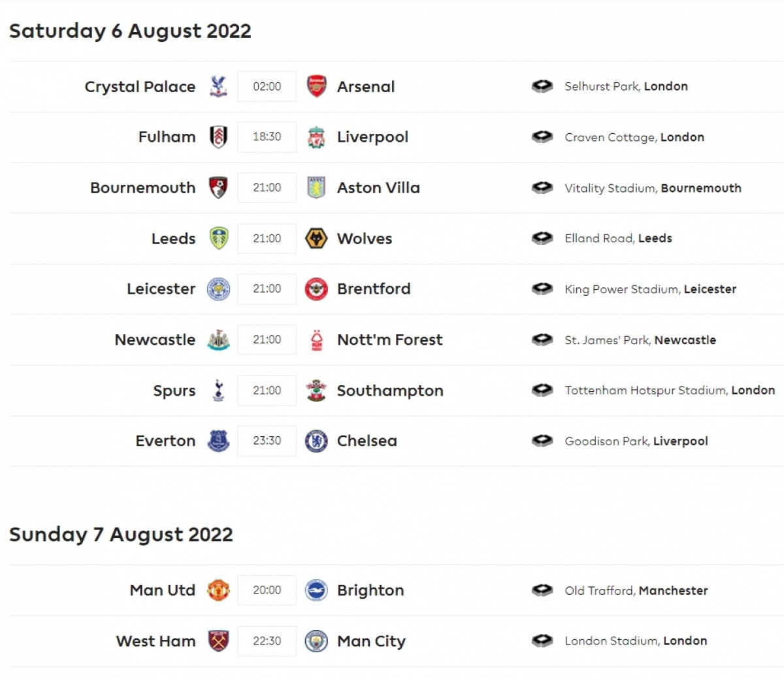The width and height of the screenshot is (784, 681).
Task: Click the Brentford club badge
Action: pos(316,289)
